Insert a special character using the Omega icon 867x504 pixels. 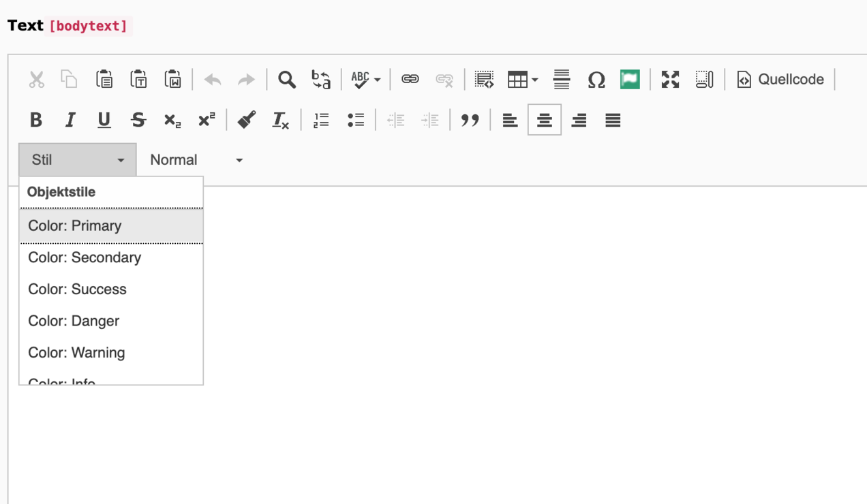[x=596, y=80]
